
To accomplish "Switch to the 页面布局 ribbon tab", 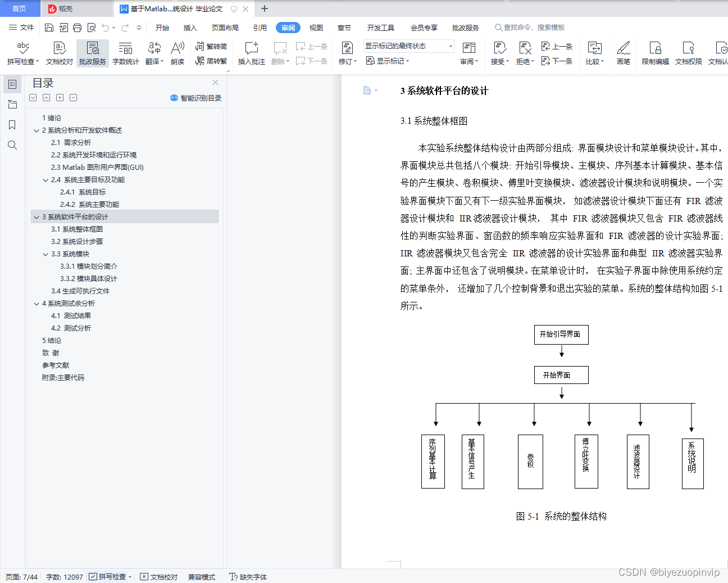I will [225, 28].
